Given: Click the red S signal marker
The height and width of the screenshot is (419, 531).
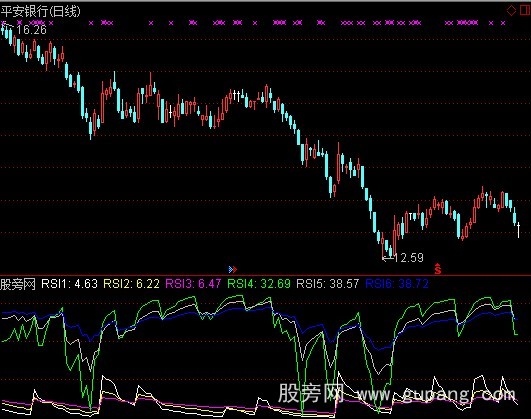Looking at the screenshot, I should coord(438,268).
